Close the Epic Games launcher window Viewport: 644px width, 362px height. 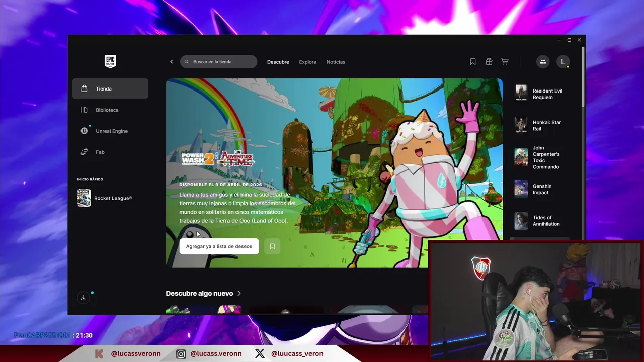579,40
